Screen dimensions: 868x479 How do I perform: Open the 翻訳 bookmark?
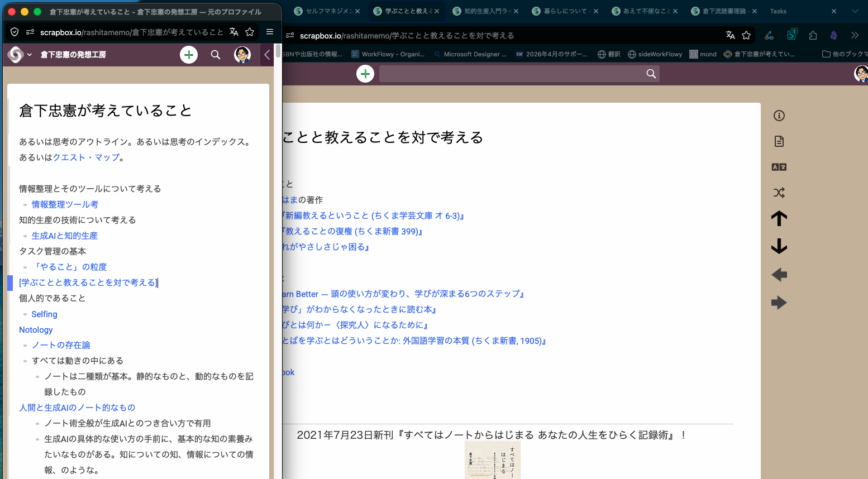[609, 54]
